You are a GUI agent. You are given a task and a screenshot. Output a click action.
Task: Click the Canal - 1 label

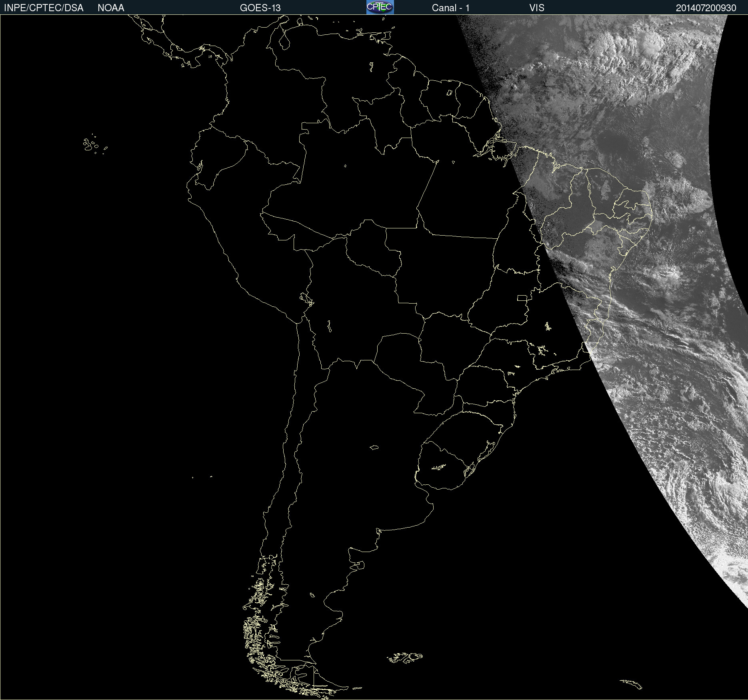tap(450, 8)
